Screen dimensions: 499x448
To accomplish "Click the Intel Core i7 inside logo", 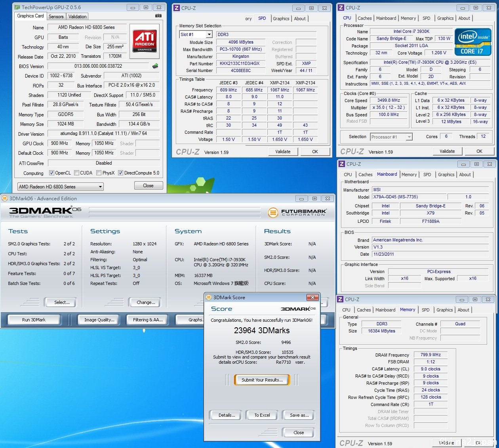I will (x=473, y=42).
